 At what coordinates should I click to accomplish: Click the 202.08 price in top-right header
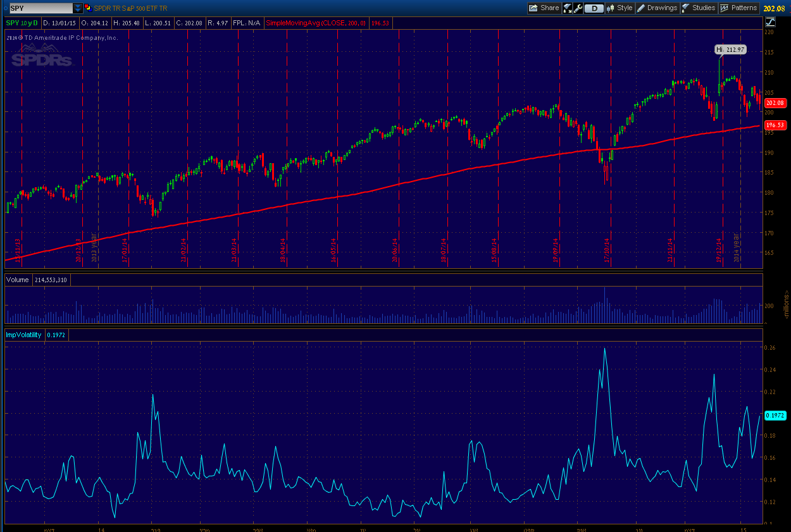(x=773, y=8)
